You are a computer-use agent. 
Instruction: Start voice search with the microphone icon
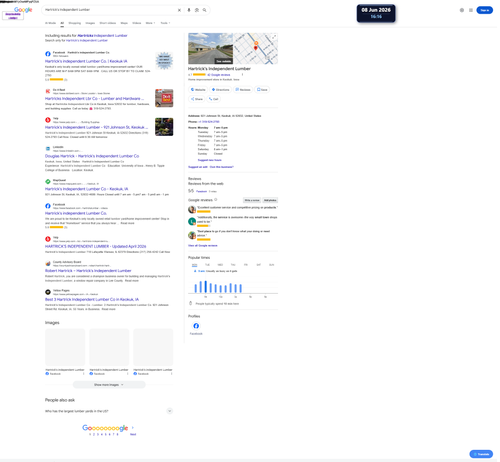(x=189, y=10)
